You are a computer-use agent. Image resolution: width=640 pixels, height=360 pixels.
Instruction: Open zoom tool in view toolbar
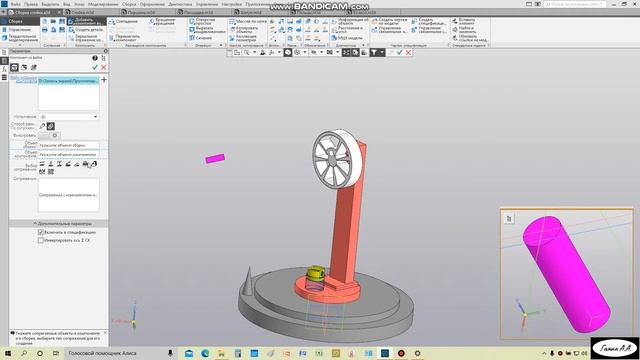pos(247,53)
